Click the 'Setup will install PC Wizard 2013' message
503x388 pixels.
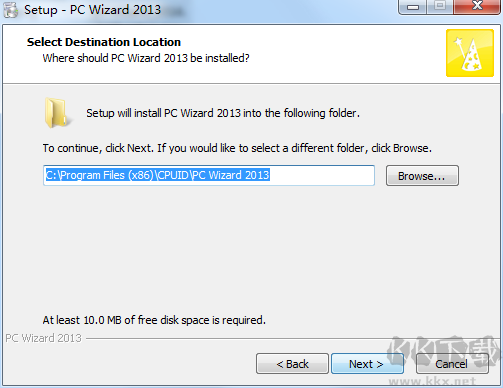223,113
